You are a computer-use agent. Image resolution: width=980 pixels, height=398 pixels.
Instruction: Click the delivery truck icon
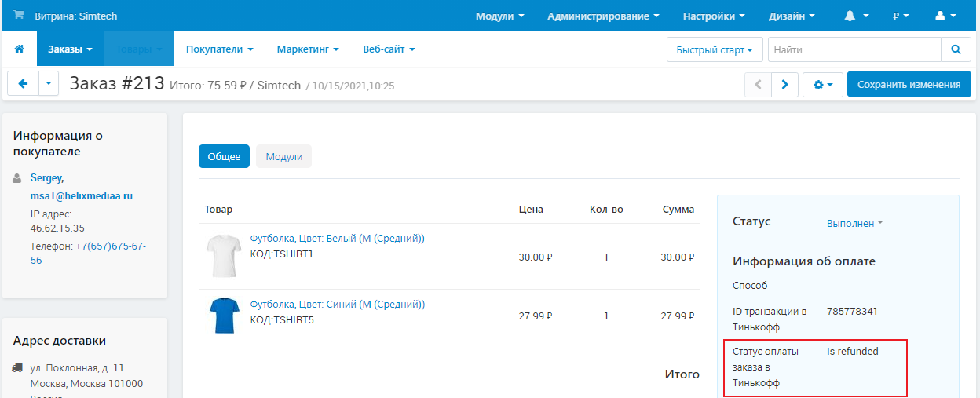click(x=17, y=367)
